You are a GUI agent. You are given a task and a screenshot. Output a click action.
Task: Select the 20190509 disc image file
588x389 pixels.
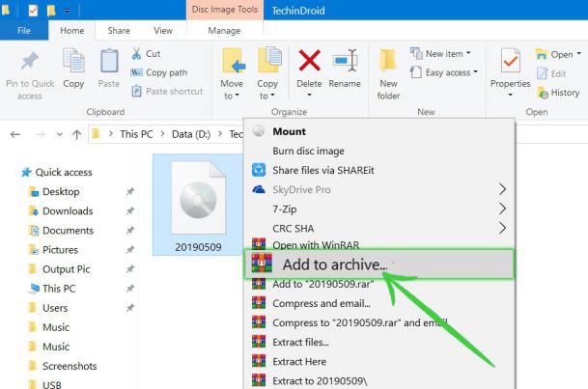tap(198, 205)
